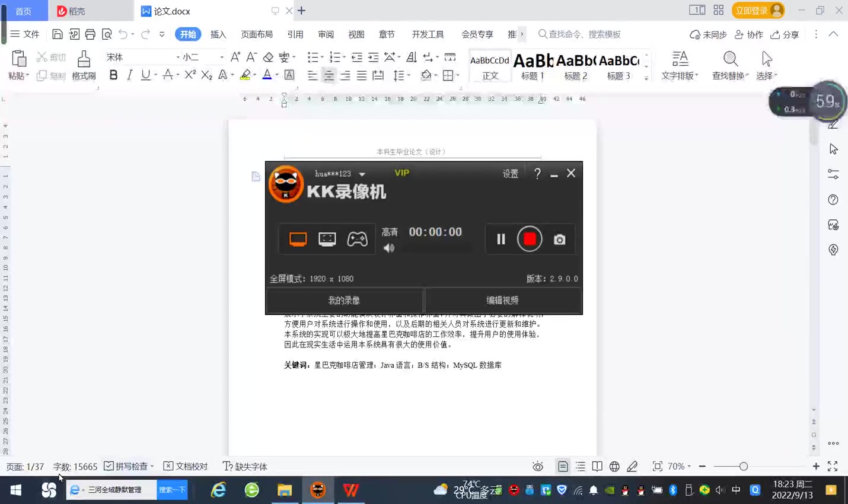Increase paragraph indent icon
The image size is (848, 504).
[x=373, y=57]
